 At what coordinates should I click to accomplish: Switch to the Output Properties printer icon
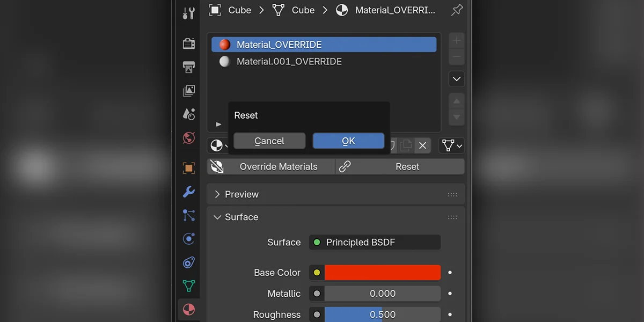click(188, 66)
